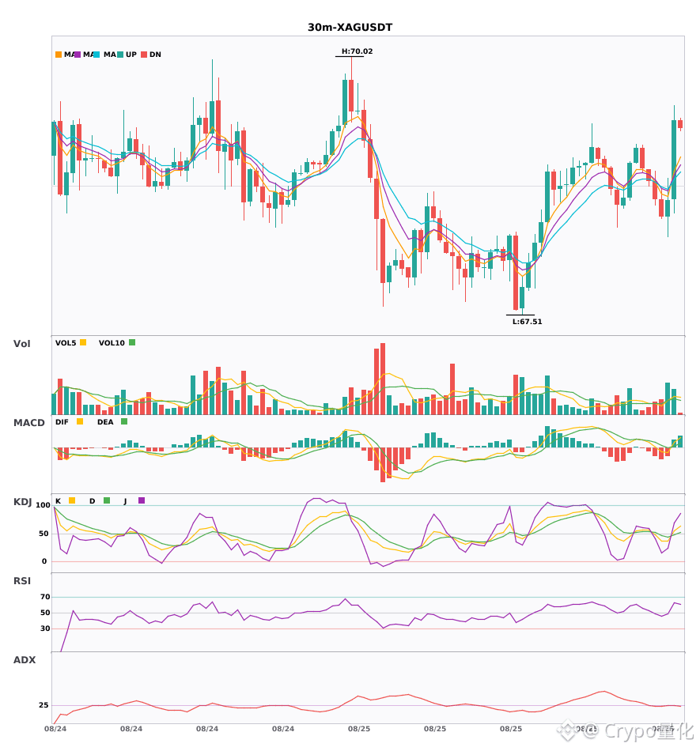Viewport: 700px width, 751px height.
Task: Click the MACD panel label
Action: click(28, 423)
